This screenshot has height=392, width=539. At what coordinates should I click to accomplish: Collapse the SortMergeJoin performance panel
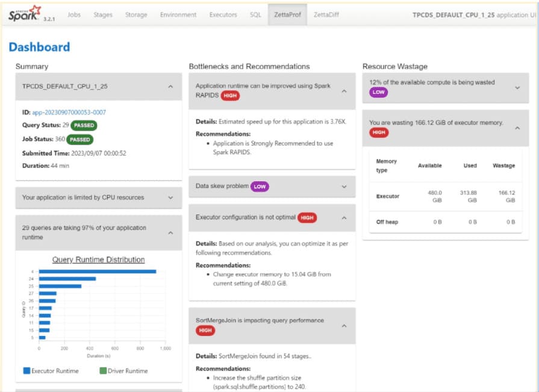[344, 326]
